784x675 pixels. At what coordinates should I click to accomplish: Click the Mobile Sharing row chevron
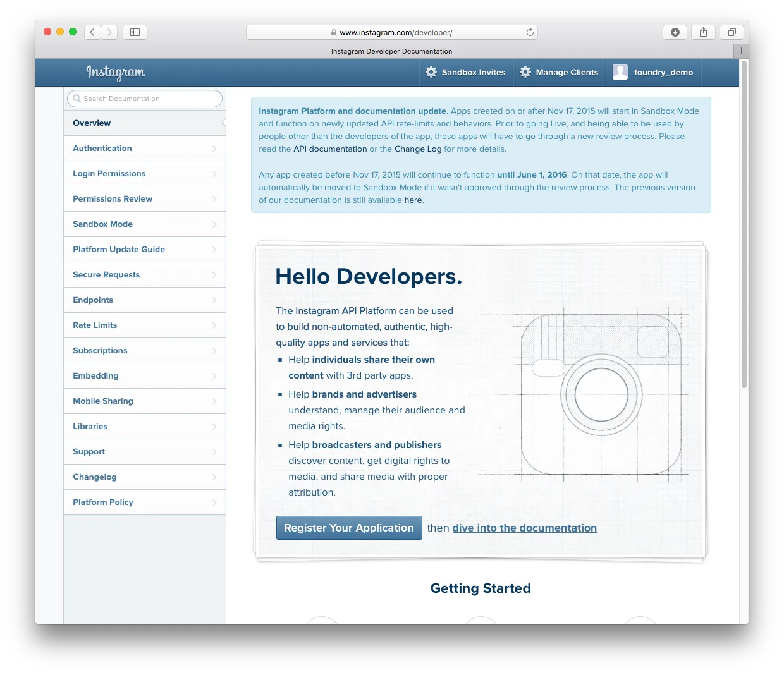point(214,401)
